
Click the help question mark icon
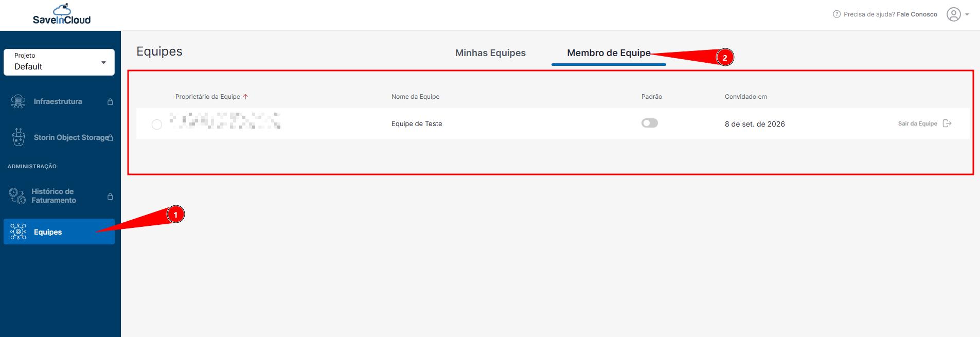pyautogui.click(x=836, y=14)
